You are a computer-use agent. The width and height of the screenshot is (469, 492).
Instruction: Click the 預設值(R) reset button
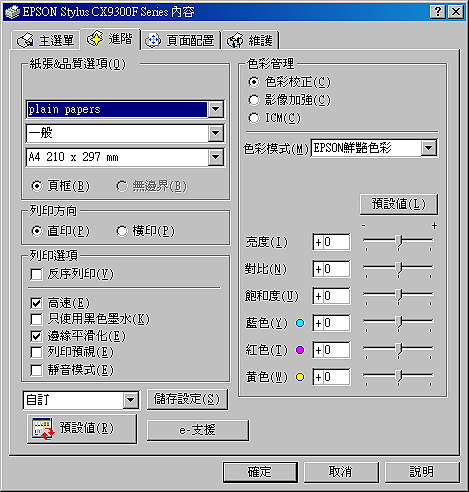[x=82, y=429]
